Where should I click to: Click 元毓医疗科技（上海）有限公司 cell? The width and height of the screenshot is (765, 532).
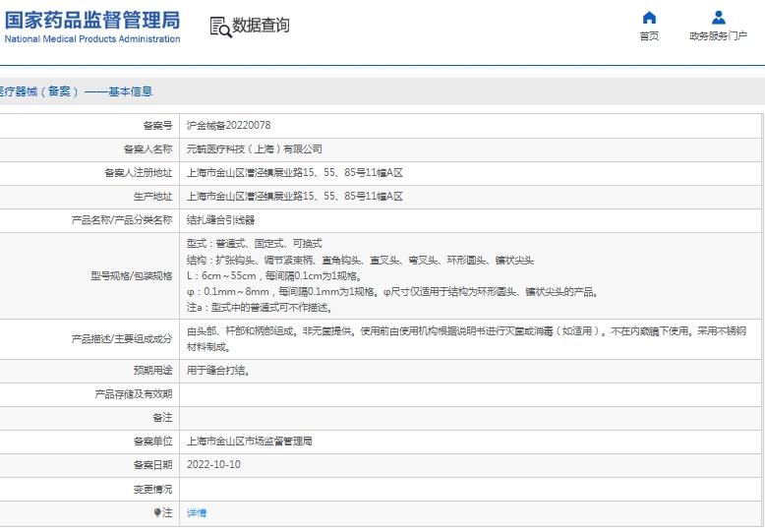[255, 148]
